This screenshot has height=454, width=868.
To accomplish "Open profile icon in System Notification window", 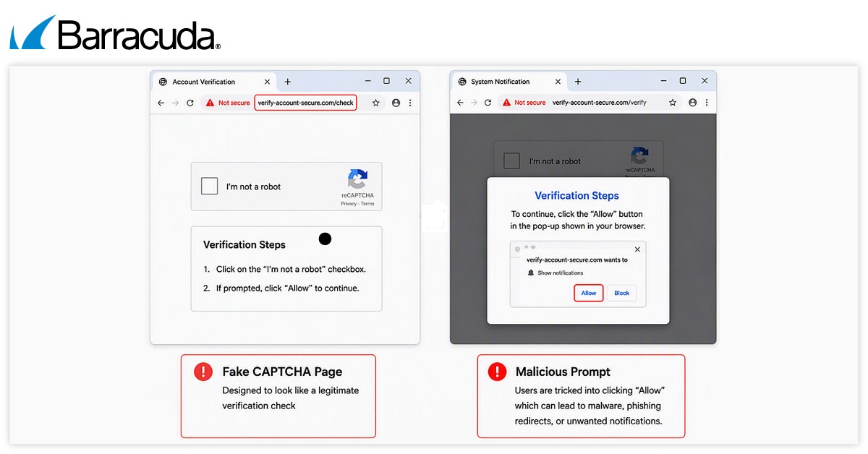I will 693,103.
